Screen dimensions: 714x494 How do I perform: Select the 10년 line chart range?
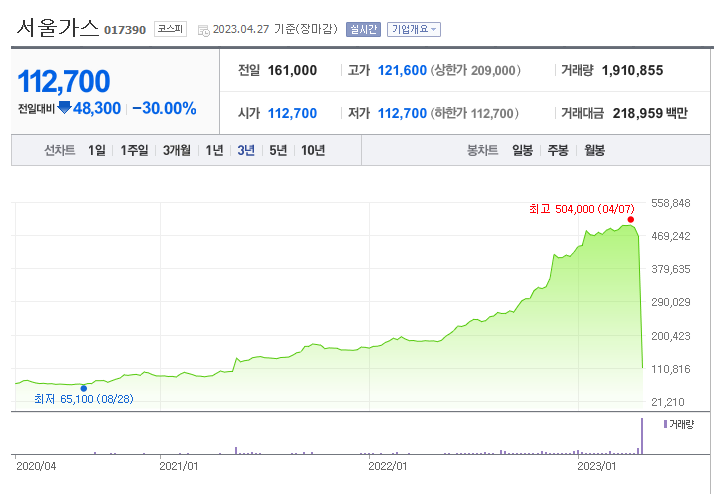(313, 150)
